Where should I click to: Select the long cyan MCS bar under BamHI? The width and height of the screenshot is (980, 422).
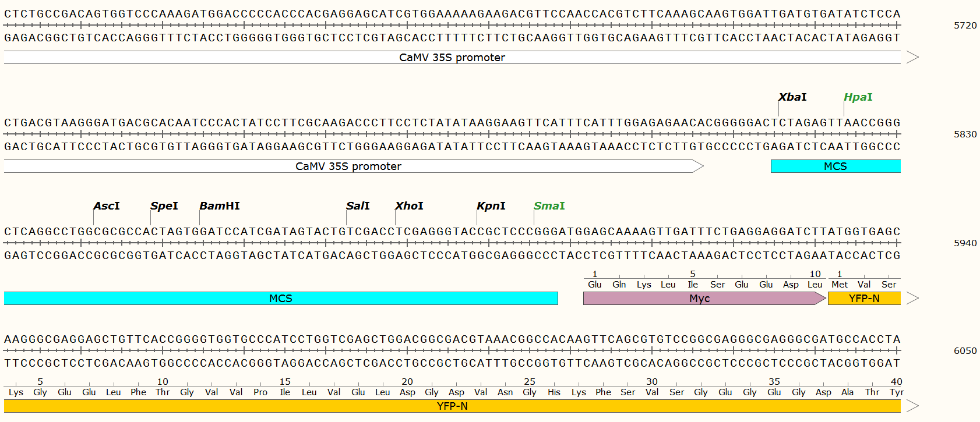pyautogui.click(x=280, y=299)
